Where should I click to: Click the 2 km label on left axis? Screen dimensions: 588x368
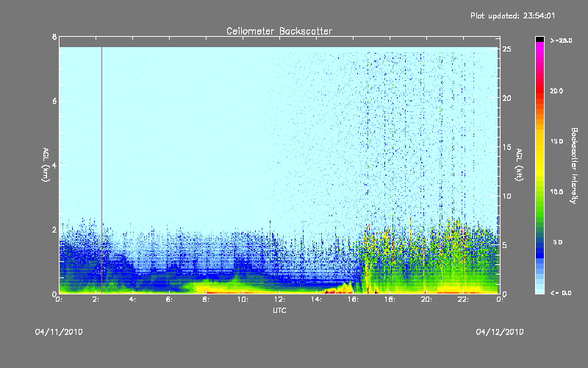[x=54, y=230]
